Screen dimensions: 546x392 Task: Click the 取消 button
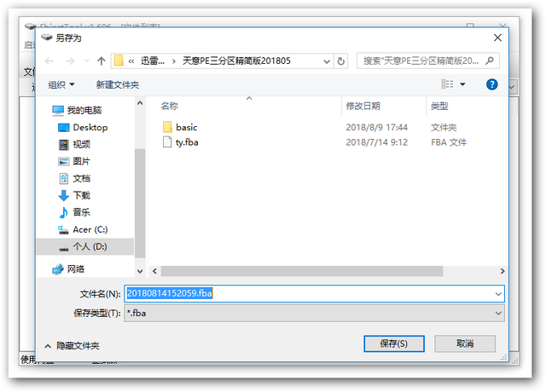click(x=465, y=343)
